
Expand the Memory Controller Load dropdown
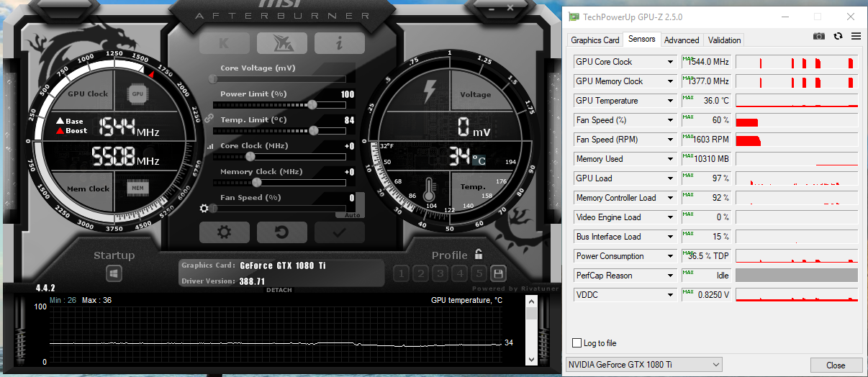pyautogui.click(x=671, y=198)
